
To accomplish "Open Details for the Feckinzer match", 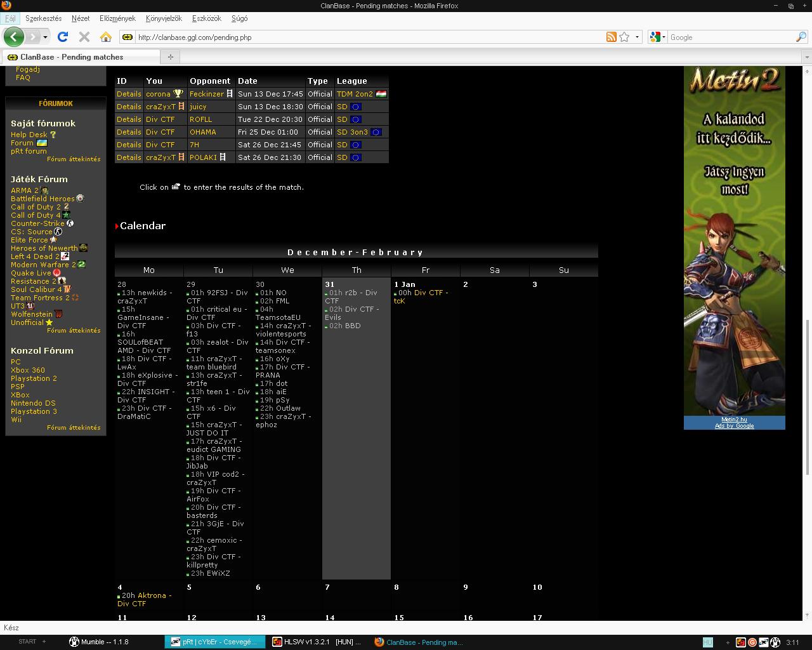I will [129, 94].
